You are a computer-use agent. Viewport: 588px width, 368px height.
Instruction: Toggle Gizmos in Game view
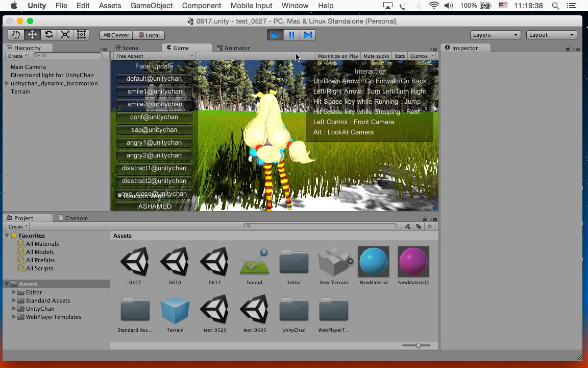(x=419, y=56)
